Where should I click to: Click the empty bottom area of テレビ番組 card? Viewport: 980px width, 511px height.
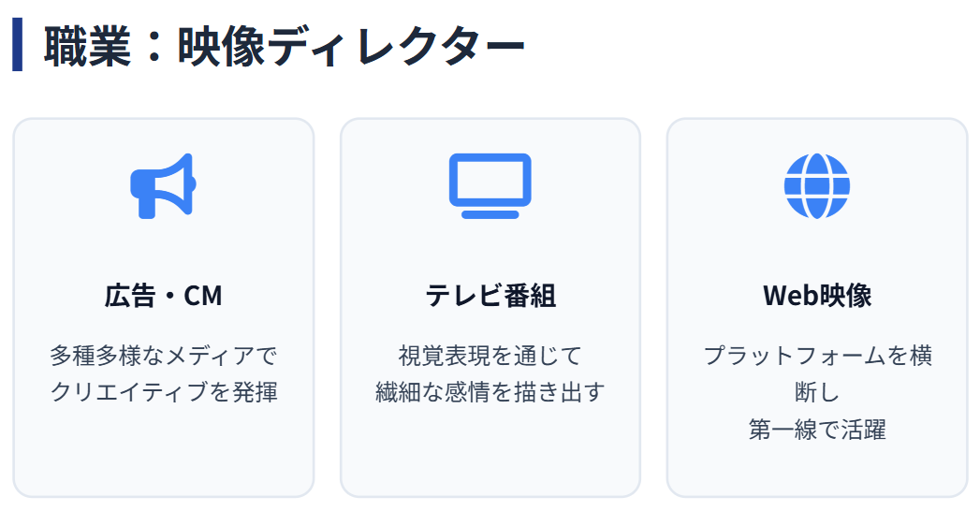490,459
